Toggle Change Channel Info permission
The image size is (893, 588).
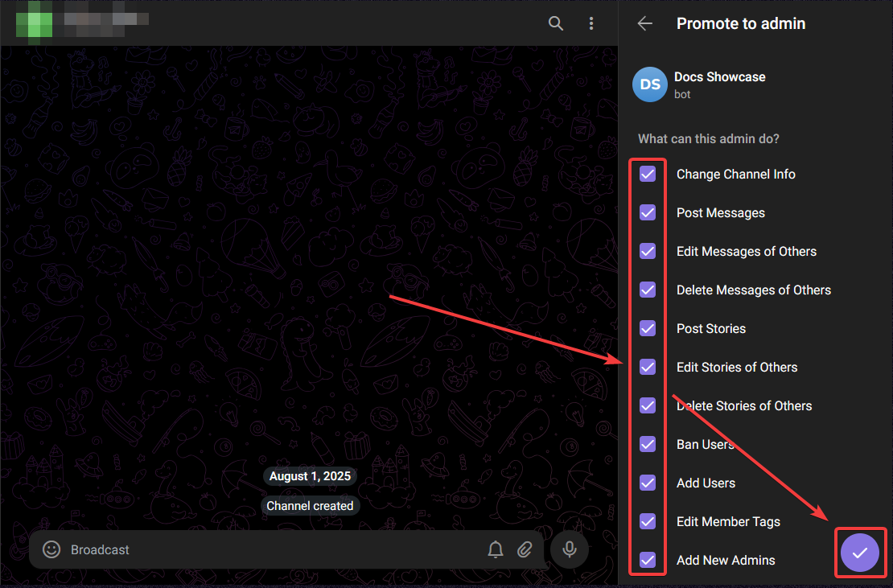coord(648,174)
